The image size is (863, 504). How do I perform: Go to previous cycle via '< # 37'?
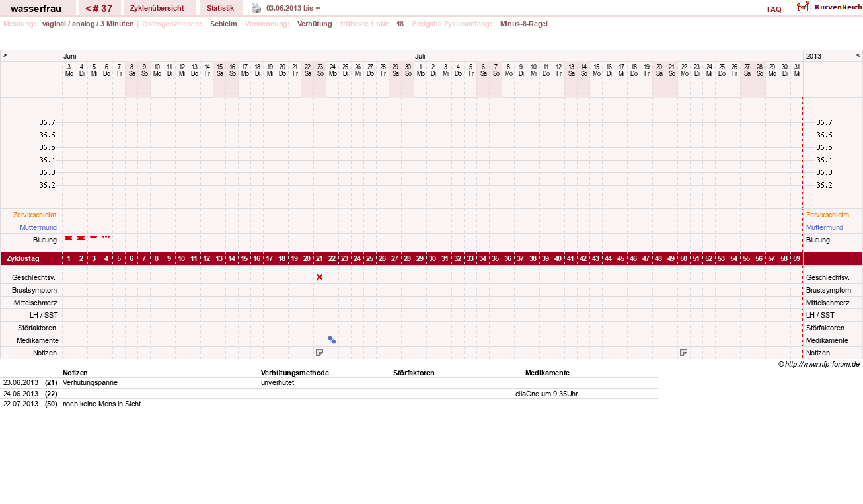(99, 9)
